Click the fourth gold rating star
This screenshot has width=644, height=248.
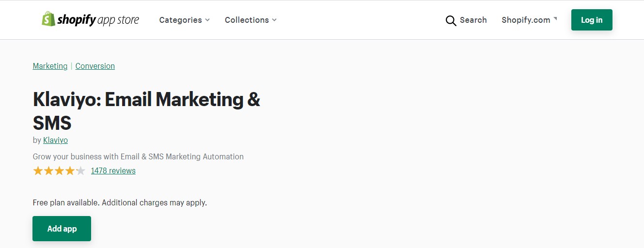(x=70, y=170)
